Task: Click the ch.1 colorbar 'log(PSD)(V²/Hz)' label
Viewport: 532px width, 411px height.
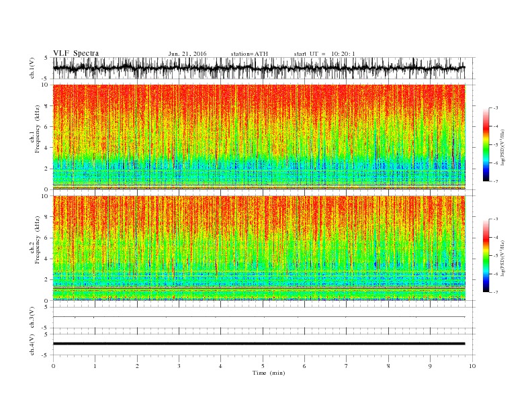Action: [503, 147]
